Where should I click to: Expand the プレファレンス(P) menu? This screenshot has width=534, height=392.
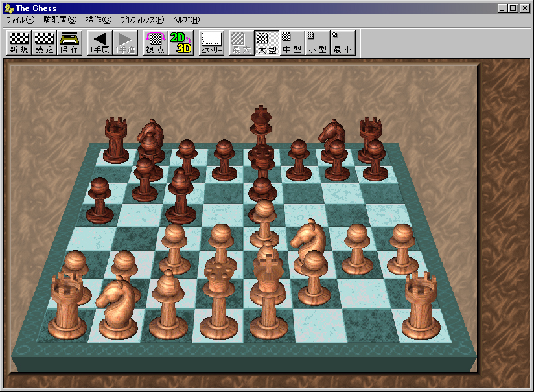click(142, 20)
